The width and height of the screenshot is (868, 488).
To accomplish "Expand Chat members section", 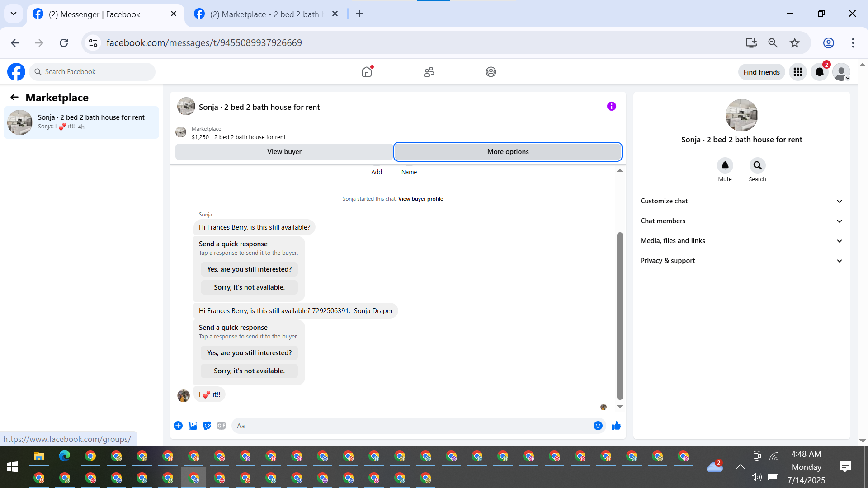I will coord(741,221).
